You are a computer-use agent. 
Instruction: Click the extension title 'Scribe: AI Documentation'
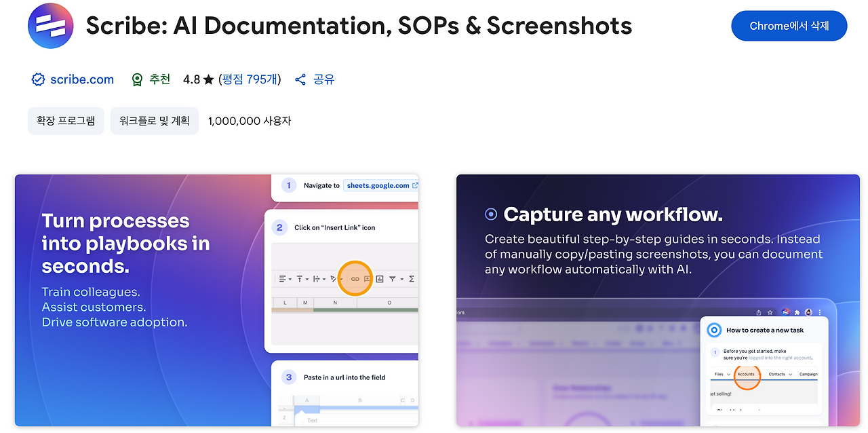pos(359,26)
